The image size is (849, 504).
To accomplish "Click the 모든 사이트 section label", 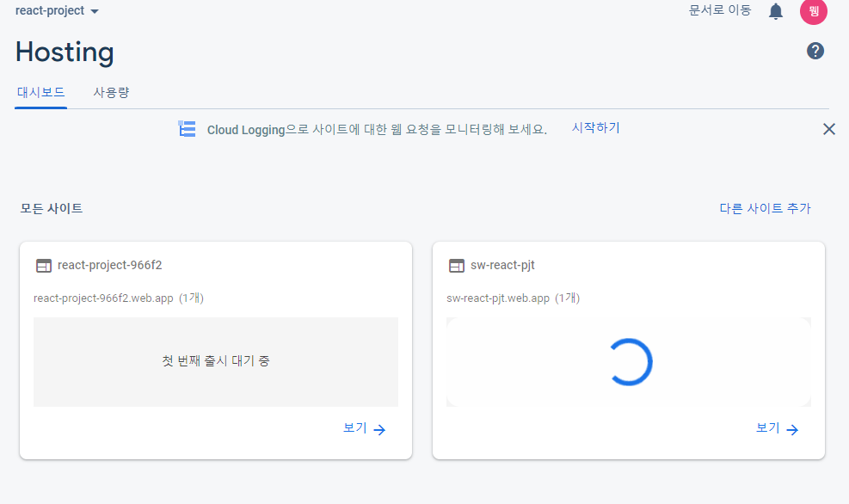I will pos(52,208).
